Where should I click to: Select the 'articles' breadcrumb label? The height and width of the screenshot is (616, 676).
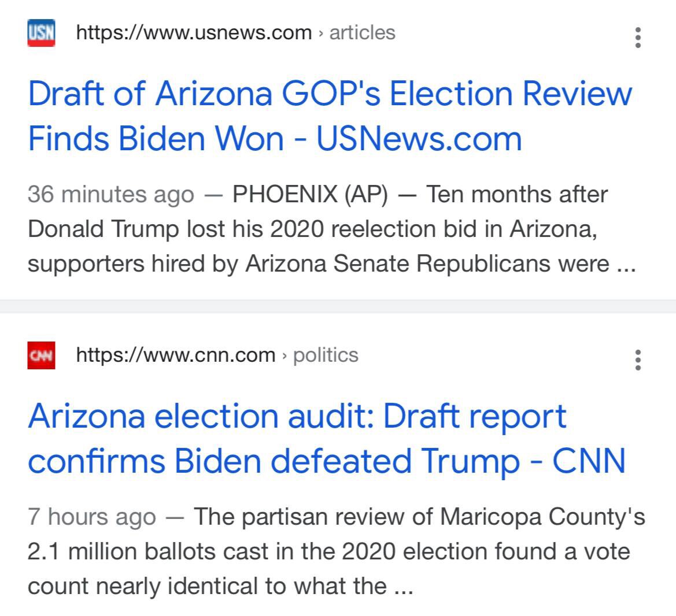[x=362, y=33]
